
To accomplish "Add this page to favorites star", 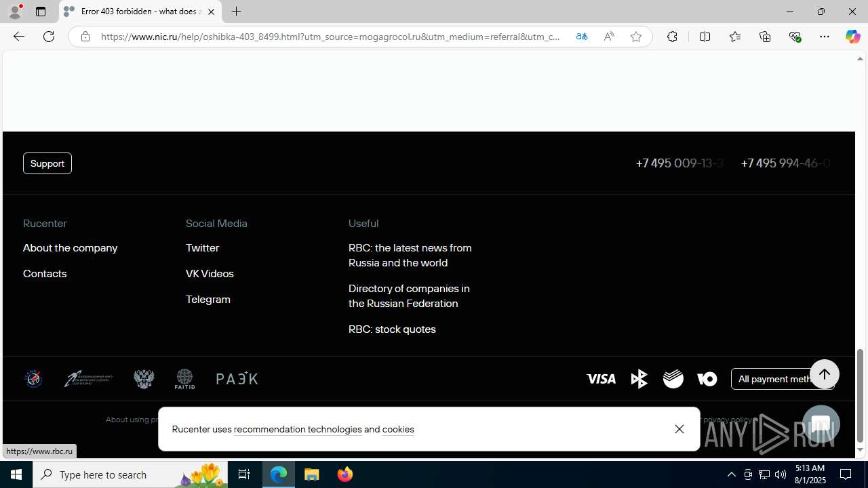I will pos(635,37).
